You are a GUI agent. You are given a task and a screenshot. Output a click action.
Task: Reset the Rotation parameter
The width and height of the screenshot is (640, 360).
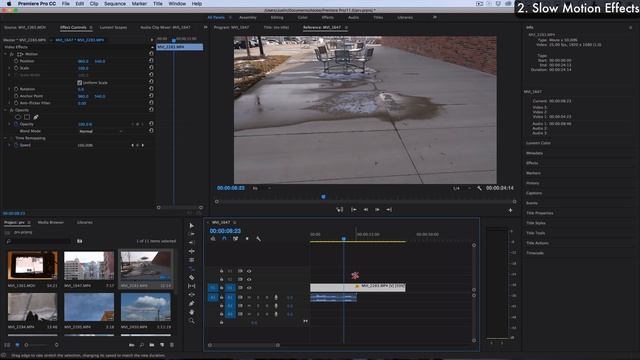[151, 89]
